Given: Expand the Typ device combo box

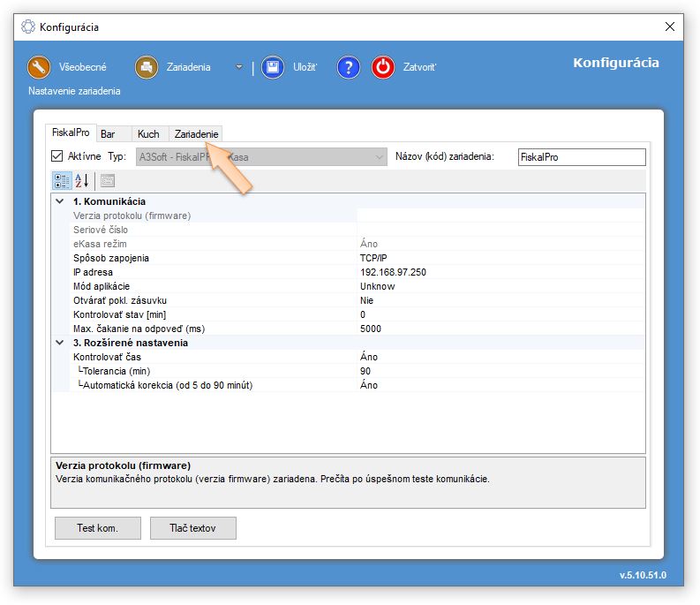Looking at the screenshot, I should pos(380,157).
